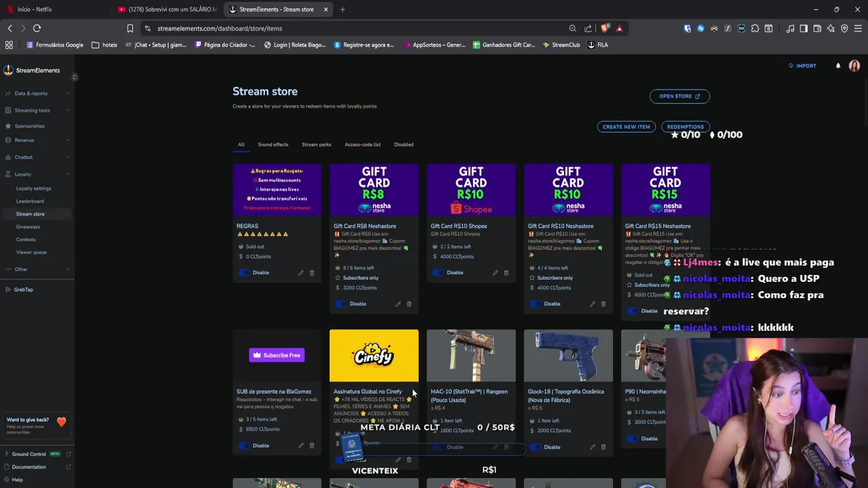
Task: Select the Access-code list tab
Action: (362, 144)
